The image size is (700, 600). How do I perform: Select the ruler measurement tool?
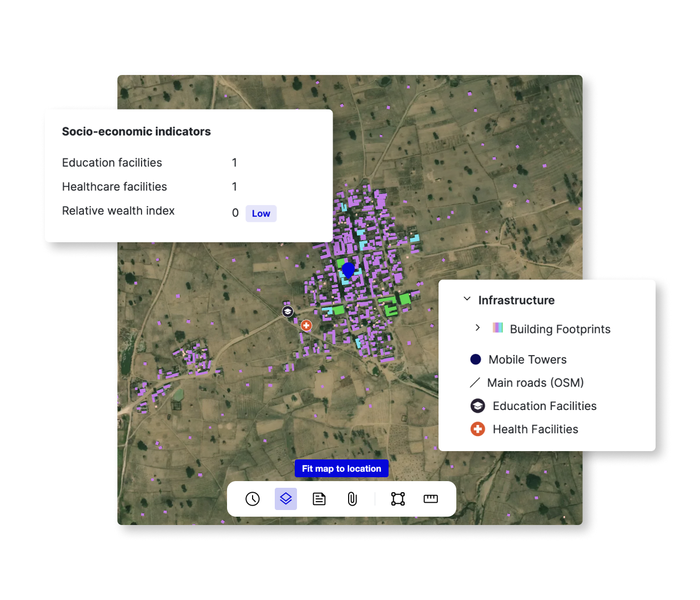point(431,499)
